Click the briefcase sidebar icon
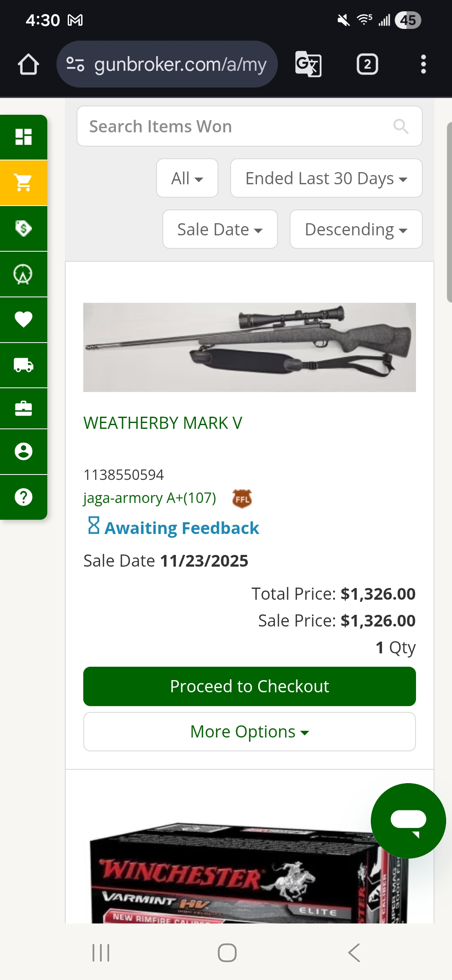The height and width of the screenshot is (980, 452). [x=23, y=408]
